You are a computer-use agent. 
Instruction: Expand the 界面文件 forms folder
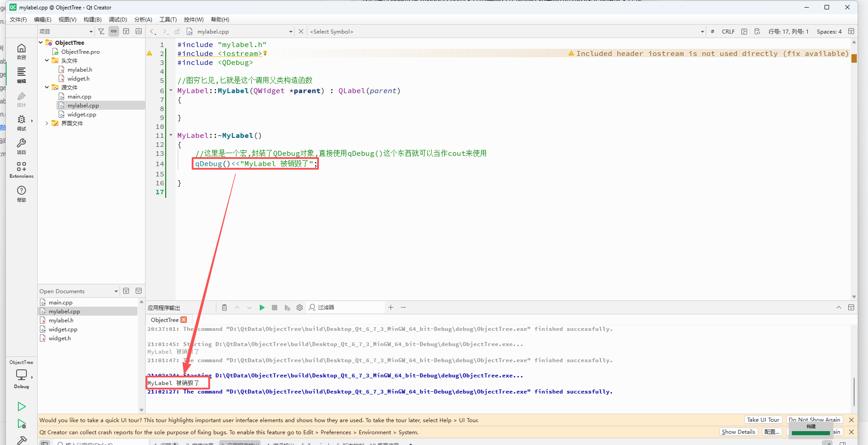coord(47,123)
